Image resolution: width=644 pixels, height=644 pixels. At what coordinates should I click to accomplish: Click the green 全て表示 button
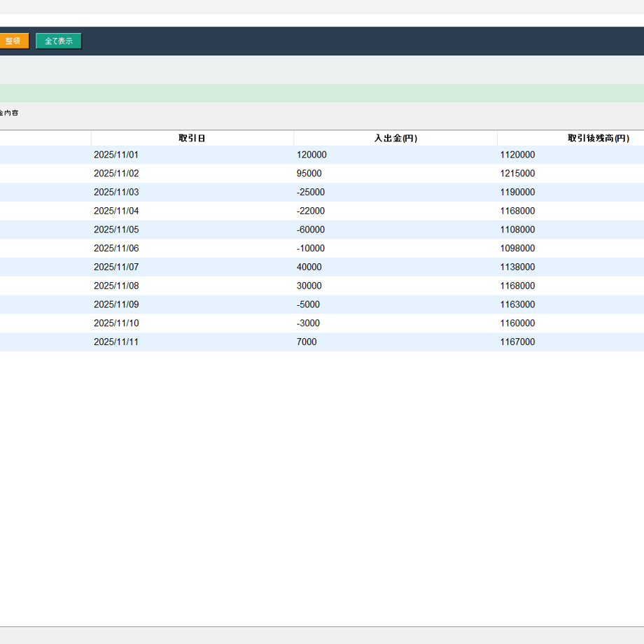[x=59, y=41]
